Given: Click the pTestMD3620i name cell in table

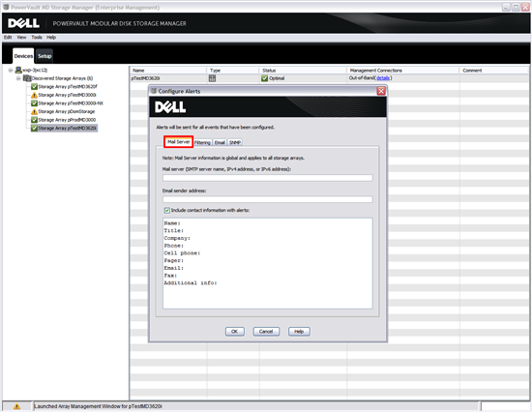Looking at the screenshot, I should click(146, 78).
